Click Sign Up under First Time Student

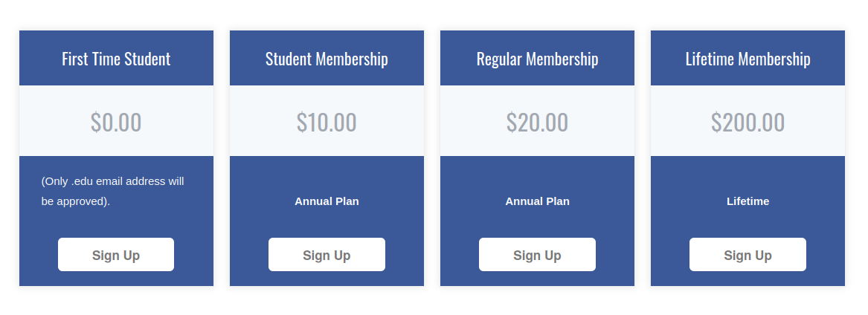[x=116, y=255]
